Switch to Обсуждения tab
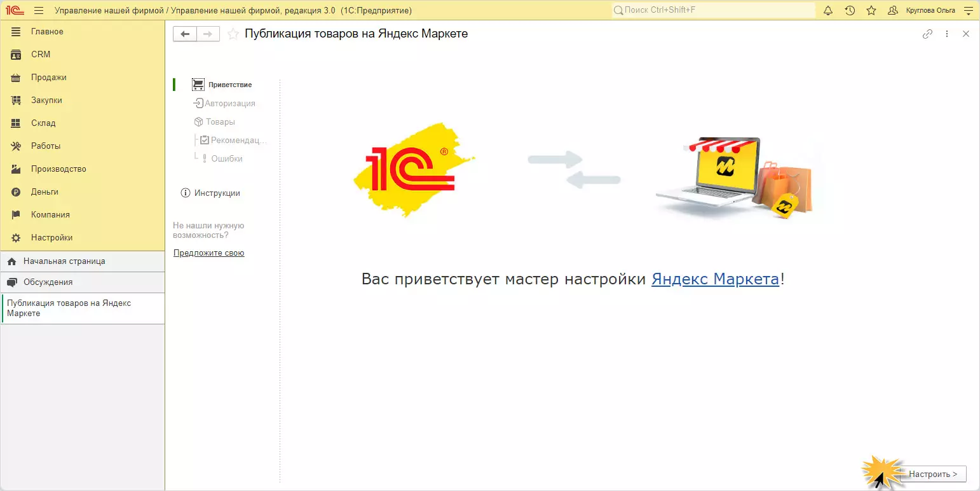The width and height of the screenshot is (980, 491). click(83, 282)
